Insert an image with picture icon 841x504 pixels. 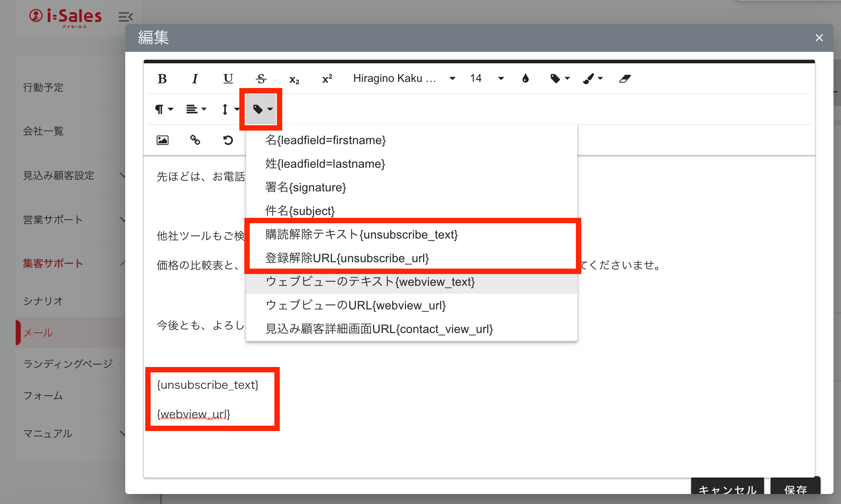(x=162, y=140)
